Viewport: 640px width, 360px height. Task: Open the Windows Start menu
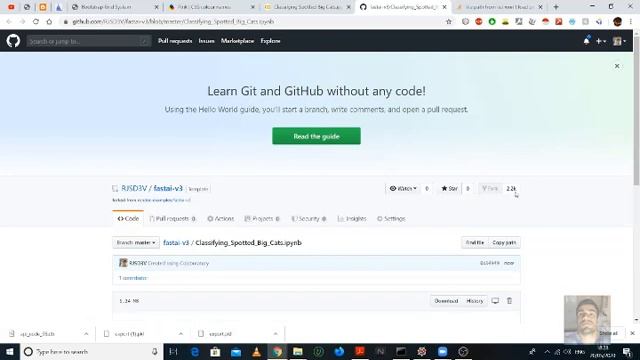(9, 351)
